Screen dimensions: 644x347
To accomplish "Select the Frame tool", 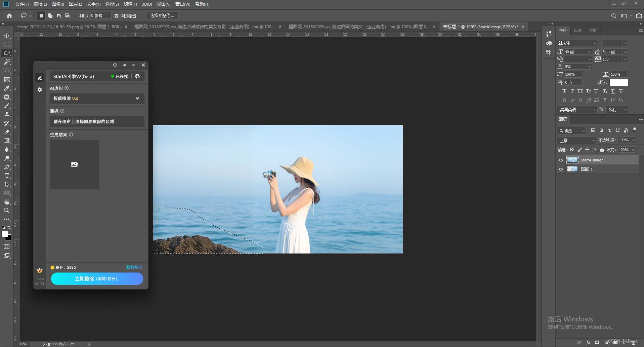I will [x=7, y=79].
